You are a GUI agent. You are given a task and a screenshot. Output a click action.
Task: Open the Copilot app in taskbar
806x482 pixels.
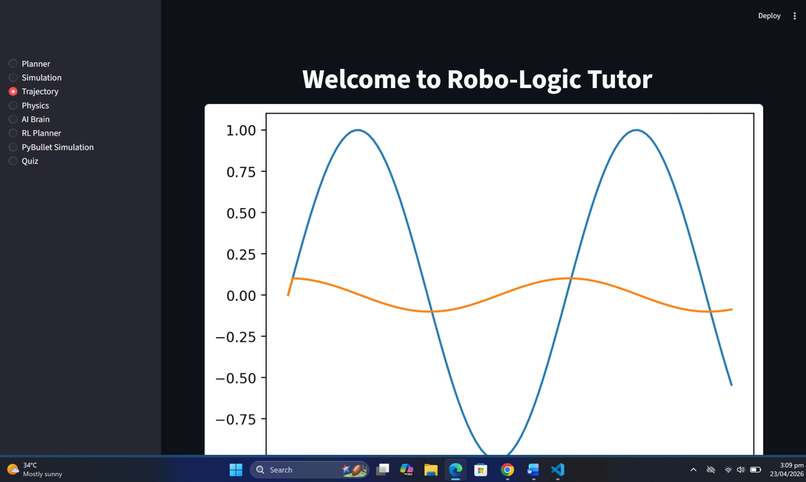(407, 470)
